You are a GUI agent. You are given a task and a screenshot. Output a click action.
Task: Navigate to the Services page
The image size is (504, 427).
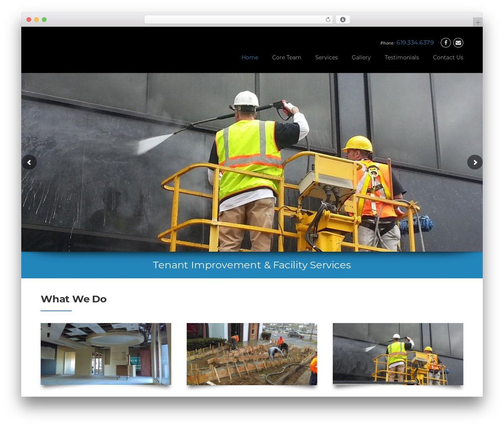(x=326, y=58)
